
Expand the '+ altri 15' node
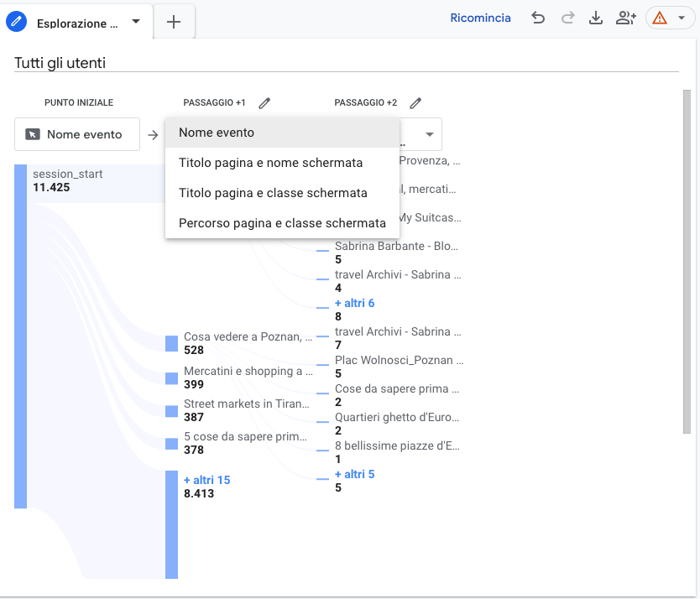tap(206, 480)
